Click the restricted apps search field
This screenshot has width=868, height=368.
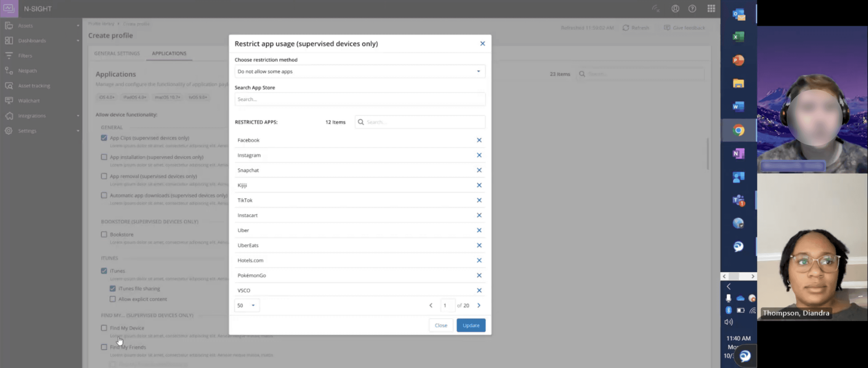pos(420,122)
